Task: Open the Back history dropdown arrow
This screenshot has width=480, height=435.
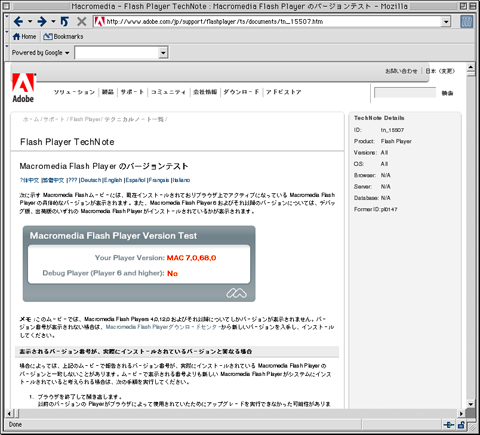Action: coord(30,22)
